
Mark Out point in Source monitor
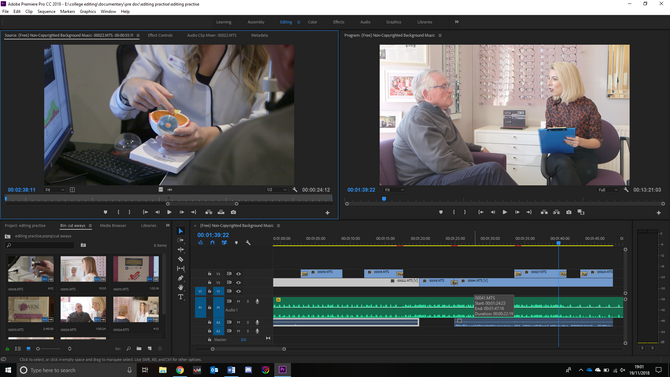pos(129,212)
